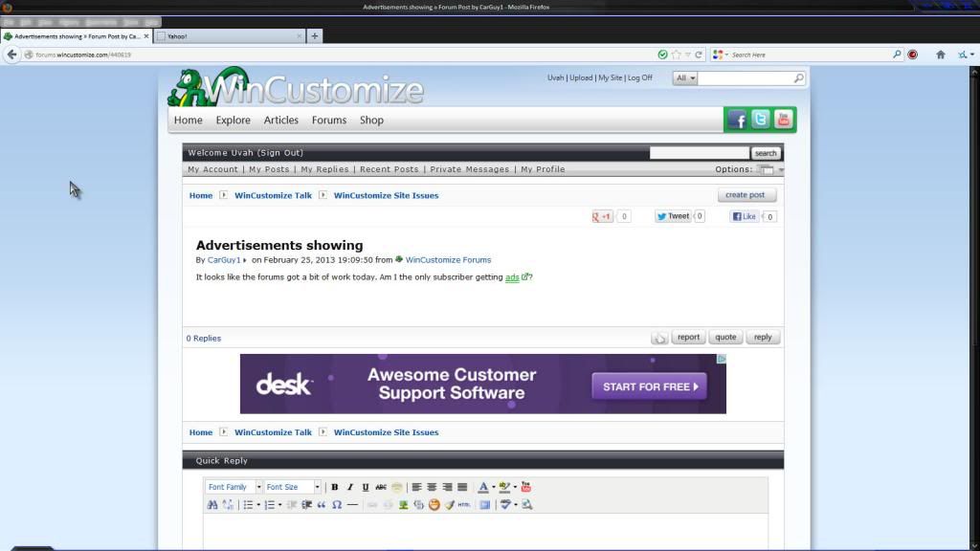980x551 pixels.
Task: Open the Forums menu
Action: (x=329, y=120)
